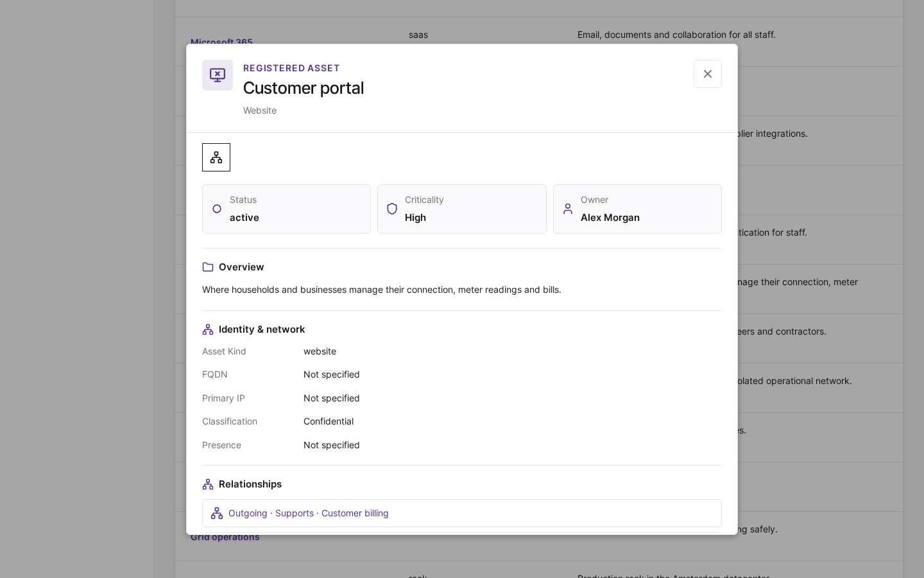
Task: Select the Criticality High card
Action: (x=462, y=209)
